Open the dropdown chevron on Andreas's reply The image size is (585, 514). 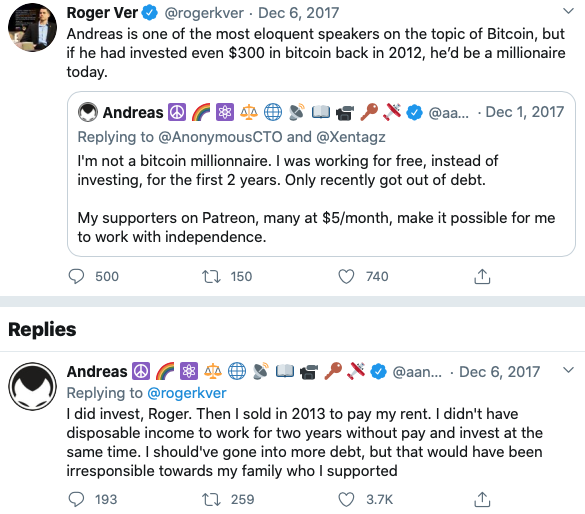(x=568, y=370)
